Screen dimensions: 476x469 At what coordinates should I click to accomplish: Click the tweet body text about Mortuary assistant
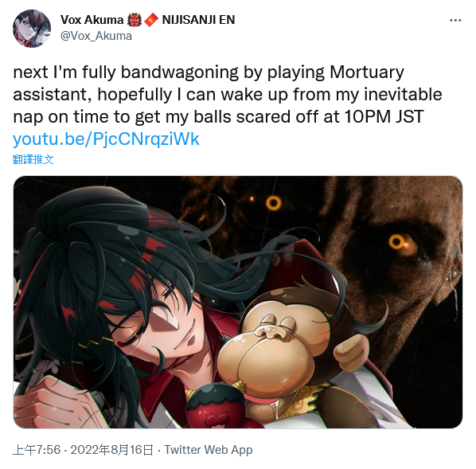tap(228, 95)
